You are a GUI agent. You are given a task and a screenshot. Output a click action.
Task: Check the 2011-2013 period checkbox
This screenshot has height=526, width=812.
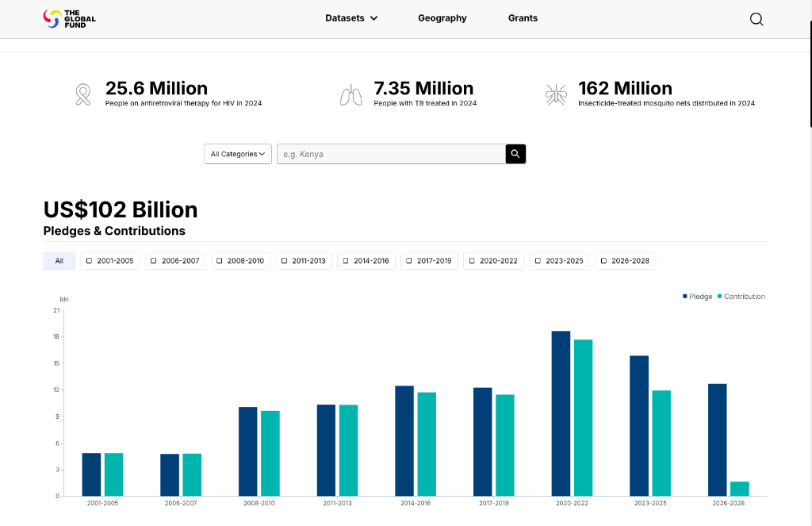coord(284,261)
